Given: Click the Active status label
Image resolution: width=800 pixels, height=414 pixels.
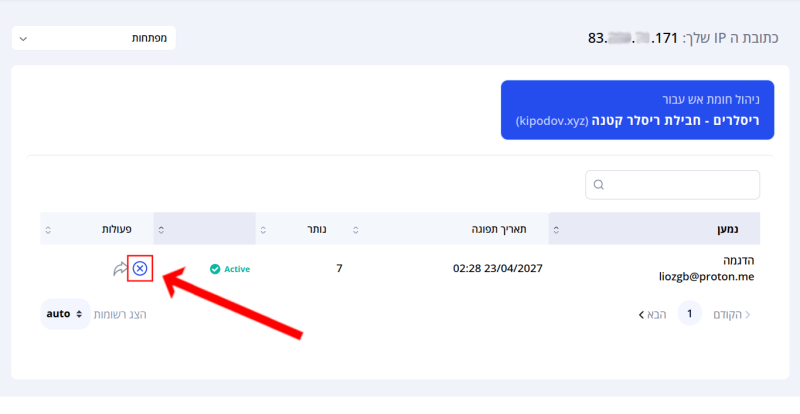Looking at the screenshot, I should tap(237, 269).
